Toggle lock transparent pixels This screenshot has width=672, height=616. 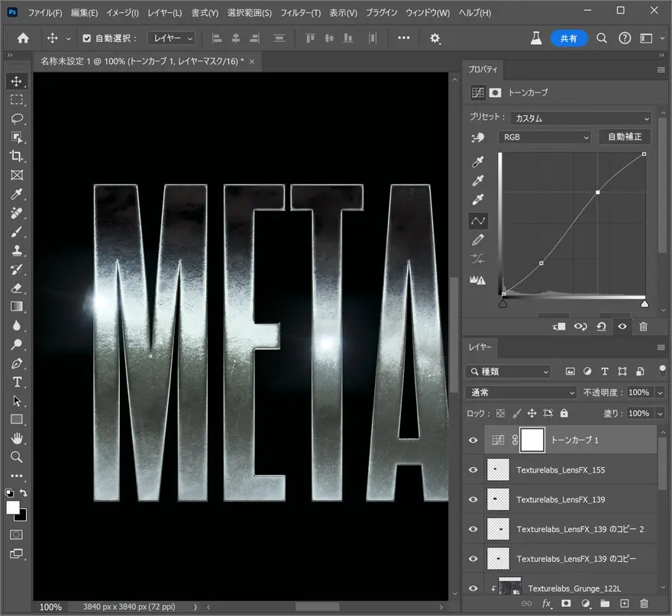coord(500,413)
